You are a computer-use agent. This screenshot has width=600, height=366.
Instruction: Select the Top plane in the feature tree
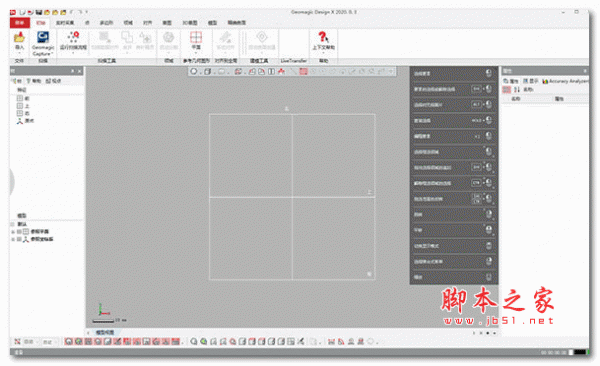pos(23,106)
